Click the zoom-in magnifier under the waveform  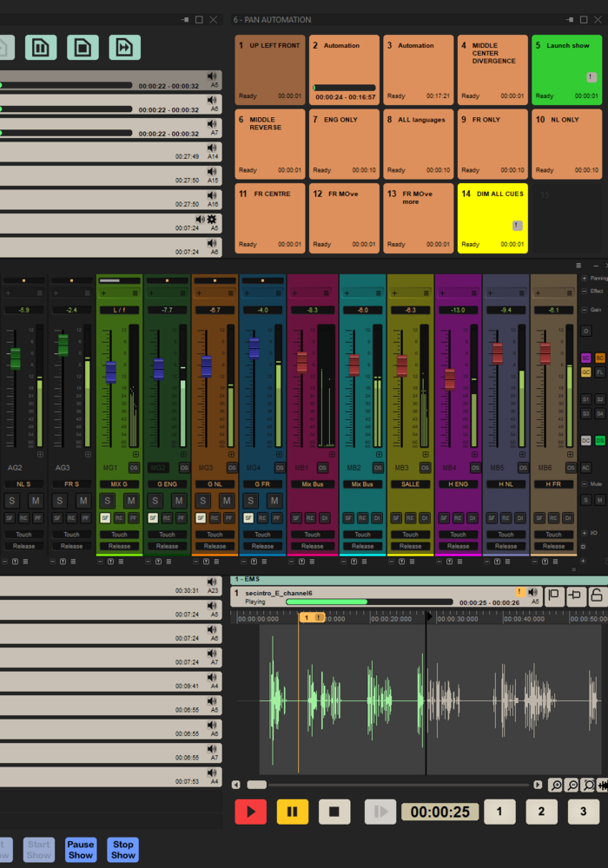[555, 785]
